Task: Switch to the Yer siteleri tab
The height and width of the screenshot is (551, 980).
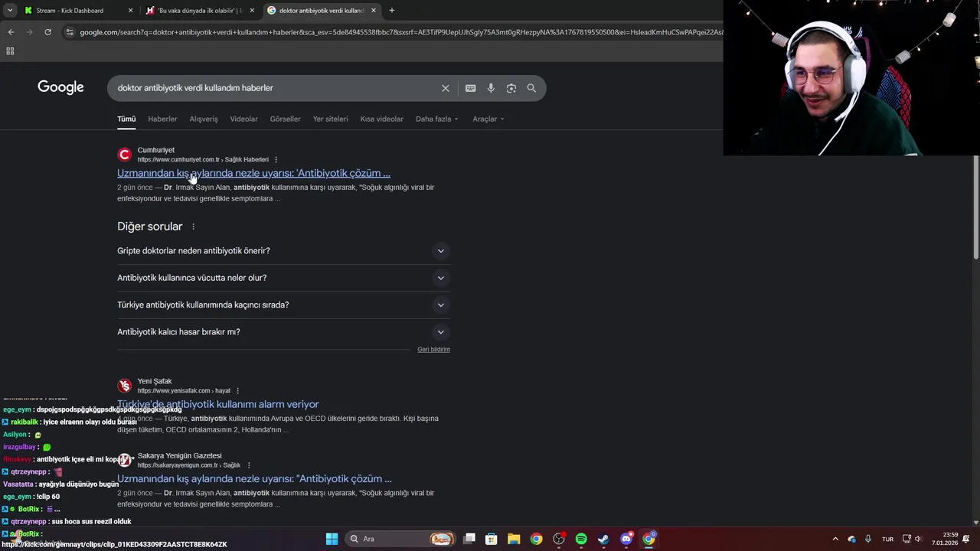Action: [x=331, y=119]
